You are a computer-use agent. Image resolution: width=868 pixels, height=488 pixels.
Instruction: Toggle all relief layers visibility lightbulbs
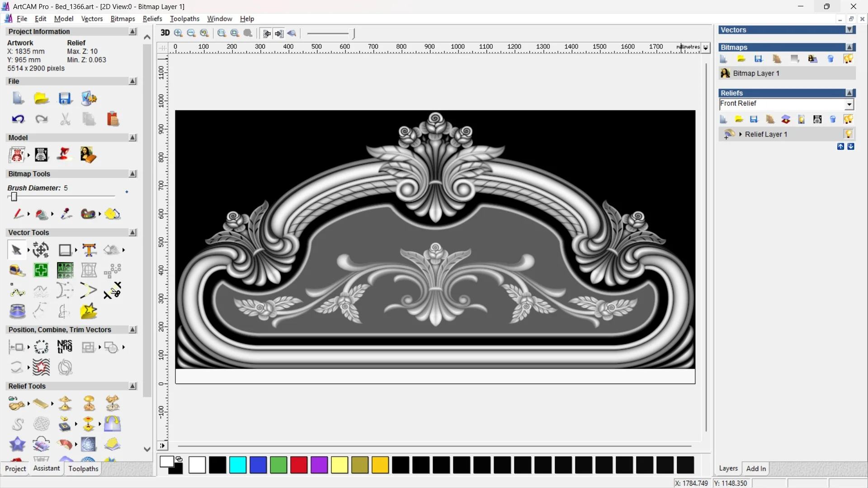[x=848, y=120]
